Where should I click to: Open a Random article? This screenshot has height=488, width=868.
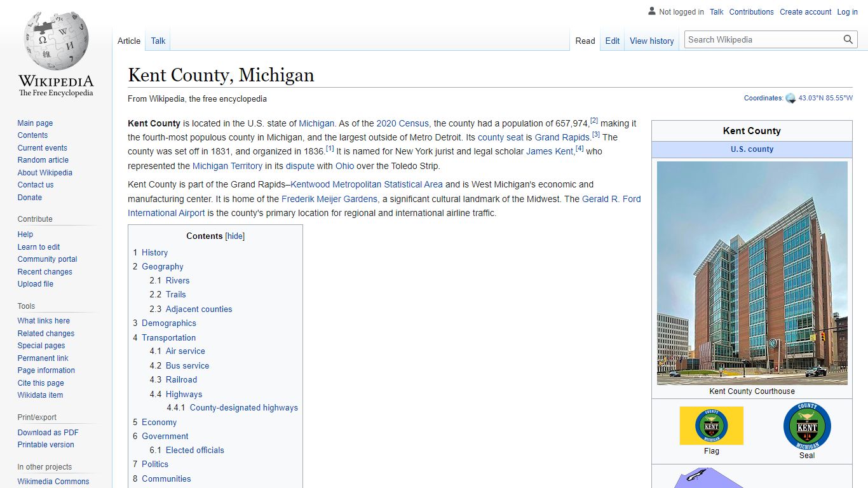pos(43,160)
